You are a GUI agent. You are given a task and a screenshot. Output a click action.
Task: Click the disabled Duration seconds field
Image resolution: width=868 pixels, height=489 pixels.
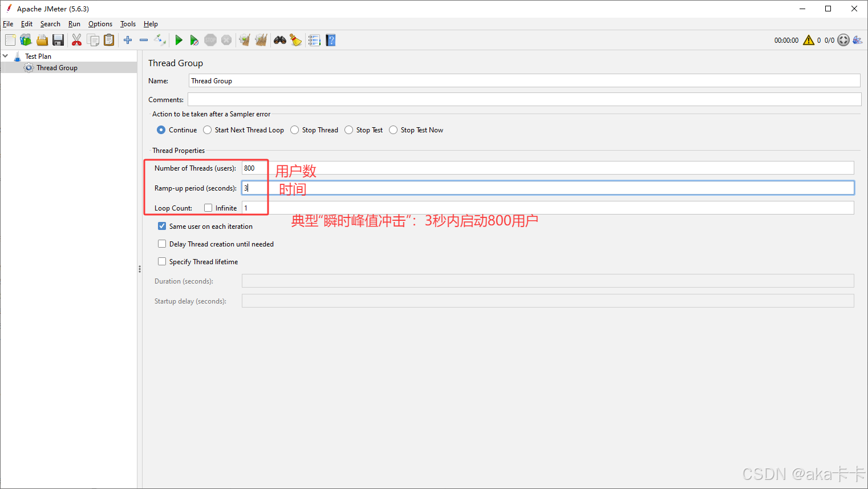pos(547,281)
